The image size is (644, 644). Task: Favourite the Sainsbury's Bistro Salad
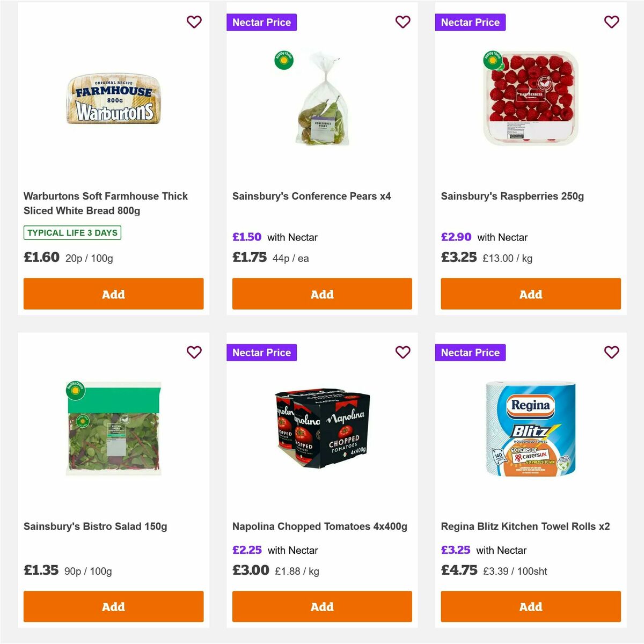tap(194, 352)
